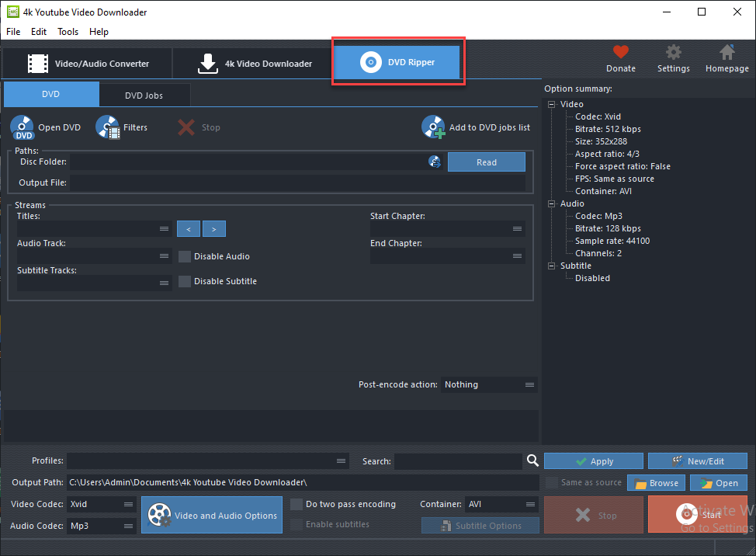Screen dimensions: 756x556
Task: Click the search magnifier icon
Action: (x=532, y=461)
